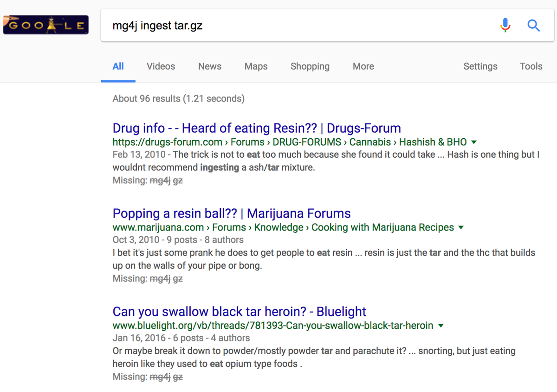Click 'Oct 3, 2010 - 9 posts - 8 authors' text
Screen dimensions: 557x392
(178, 240)
